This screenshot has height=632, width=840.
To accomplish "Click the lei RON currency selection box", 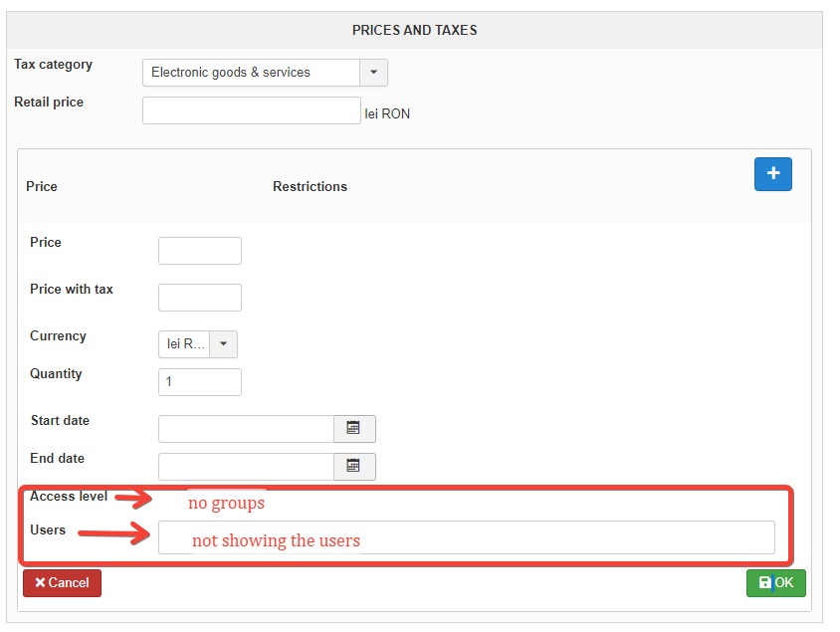I will click(185, 344).
